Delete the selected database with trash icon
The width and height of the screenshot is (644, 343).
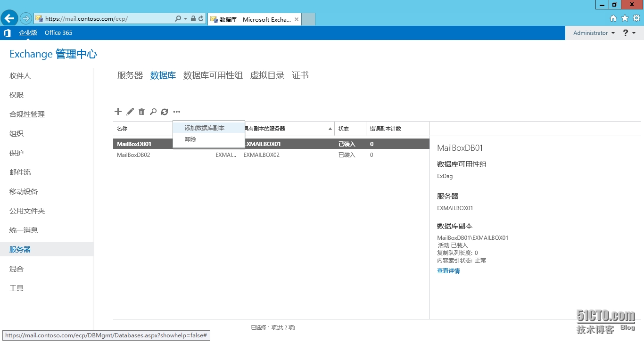click(142, 111)
